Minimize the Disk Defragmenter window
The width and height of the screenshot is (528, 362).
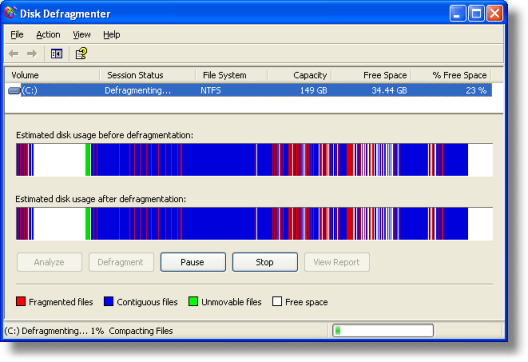pos(458,13)
